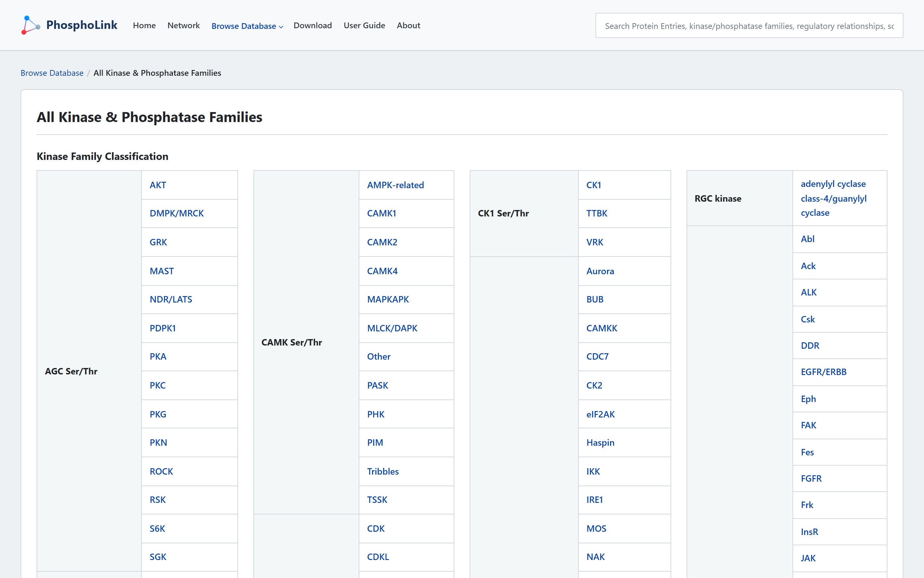Open the EGFR/ERBB family link
The width and height of the screenshot is (924, 578).
tap(824, 372)
